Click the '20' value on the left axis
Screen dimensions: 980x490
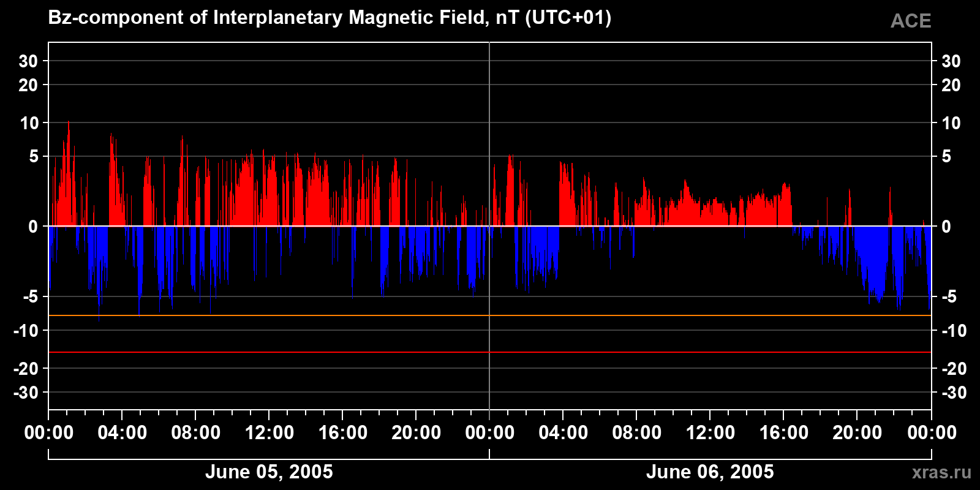(x=28, y=85)
